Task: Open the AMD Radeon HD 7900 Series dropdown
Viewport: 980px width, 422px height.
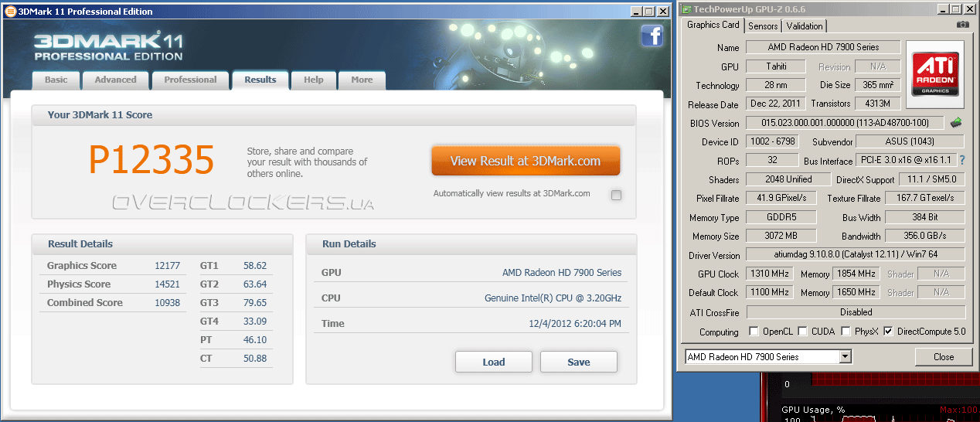Action: [x=845, y=356]
